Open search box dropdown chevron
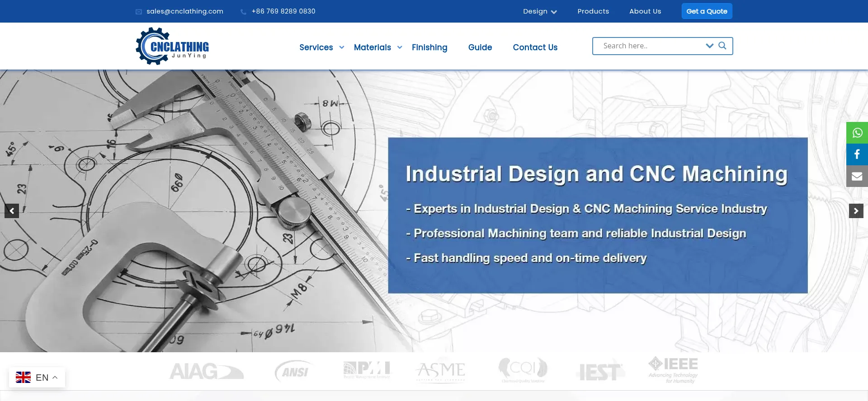The height and width of the screenshot is (401, 868). tap(710, 46)
